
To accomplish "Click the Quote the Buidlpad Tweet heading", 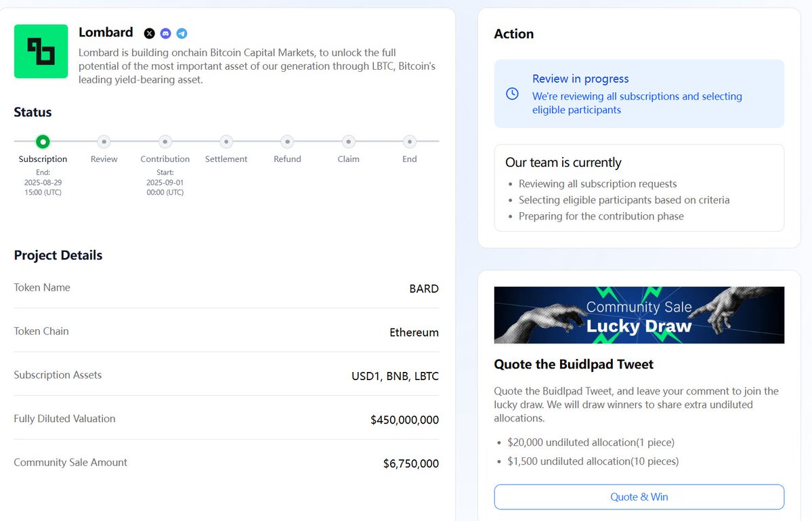I will (574, 364).
